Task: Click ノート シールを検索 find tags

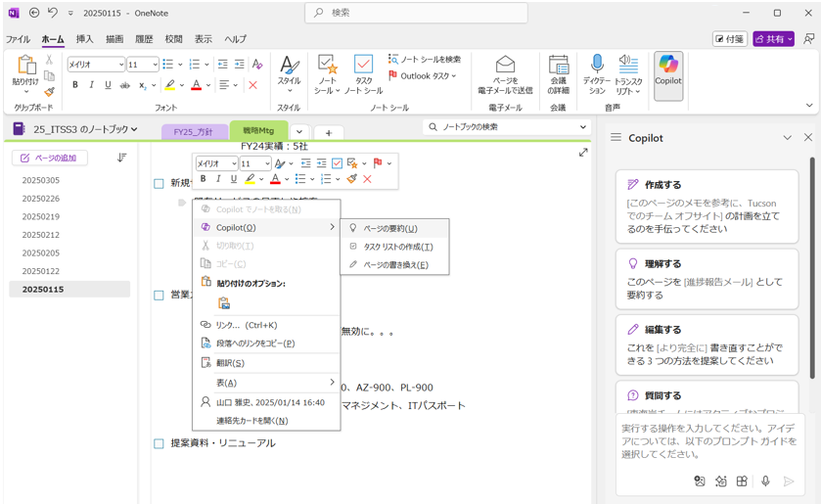Action: (x=425, y=59)
